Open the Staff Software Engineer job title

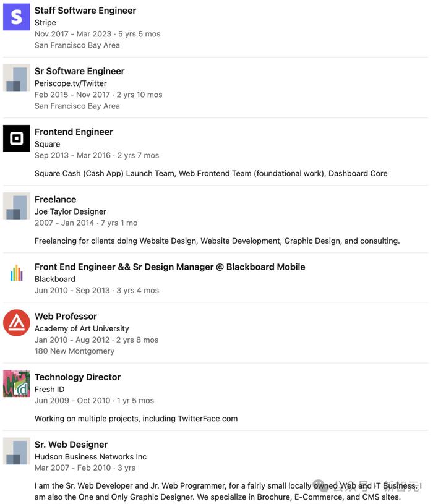(x=85, y=11)
